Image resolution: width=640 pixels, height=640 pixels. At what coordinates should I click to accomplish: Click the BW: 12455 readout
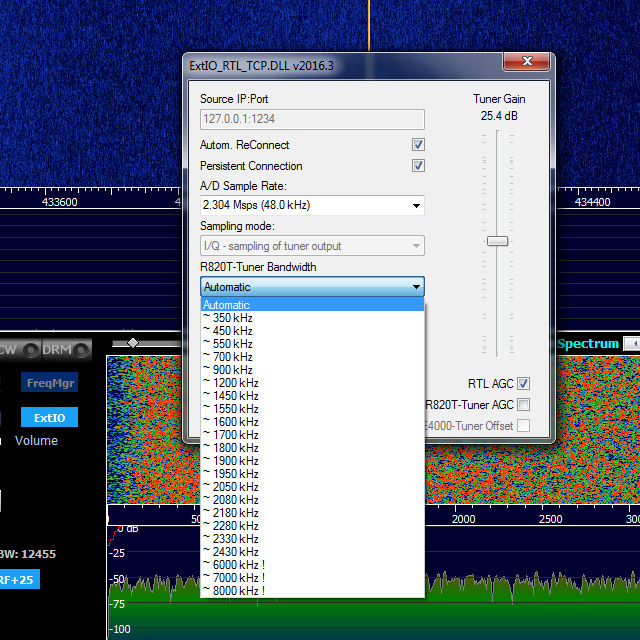(x=27, y=554)
